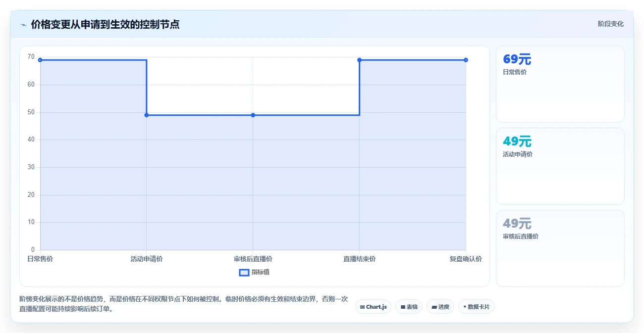Screen dimensions: 644x333
Task: Open the 49元 审核后直播价 card
Action: [x=560, y=248]
